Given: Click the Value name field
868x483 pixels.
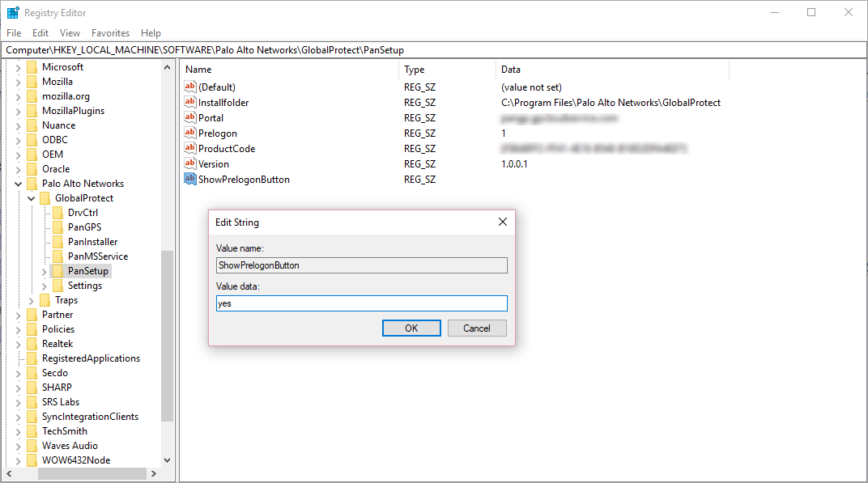Looking at the screenshot, I should pyautogui.click(x=361, y=265).
